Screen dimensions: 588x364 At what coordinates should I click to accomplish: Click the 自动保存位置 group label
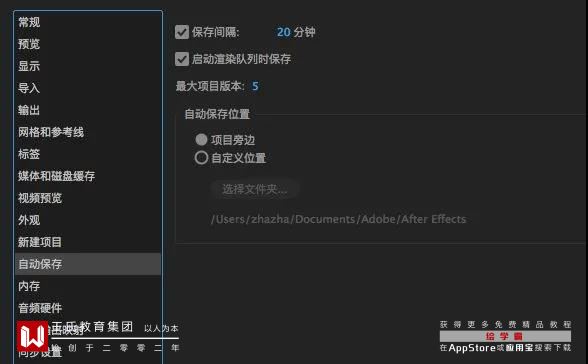pyautogui.click(x=217, y=114)
